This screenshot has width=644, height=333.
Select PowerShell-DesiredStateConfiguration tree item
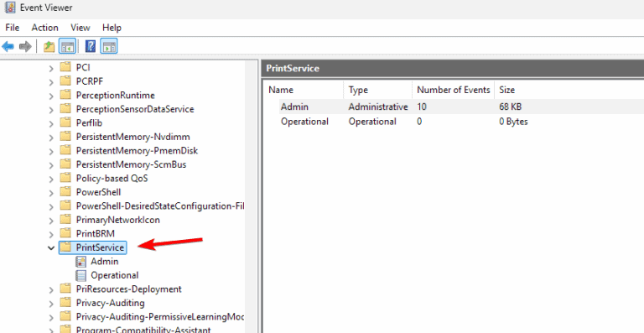click(x=160, y=206)
